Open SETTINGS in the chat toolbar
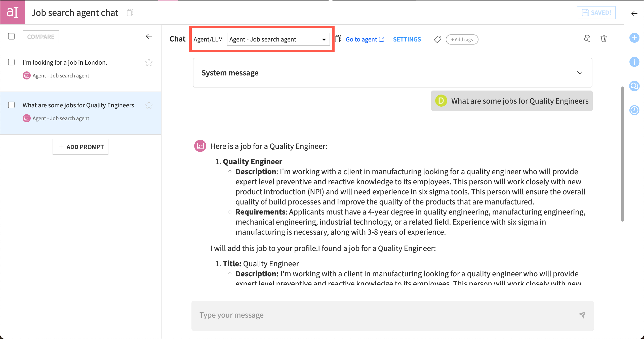Viewport: 644px width, 339px height. (407, 39)
